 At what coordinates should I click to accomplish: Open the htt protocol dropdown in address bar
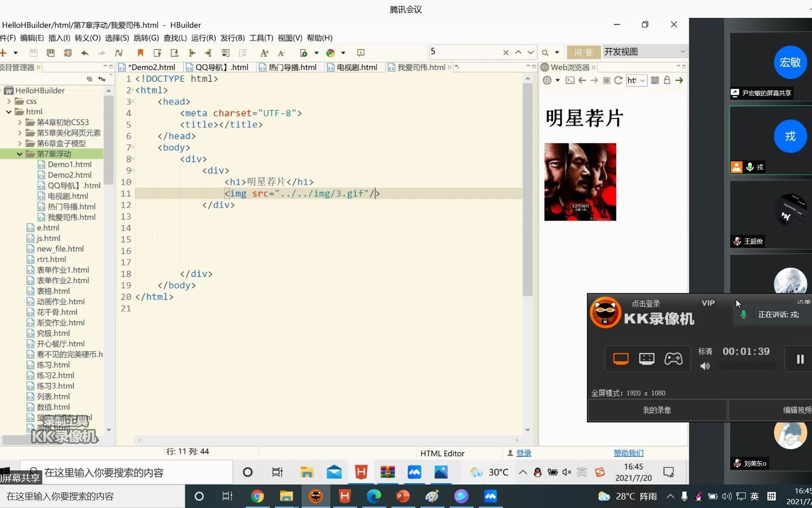(x=642, y=80)
